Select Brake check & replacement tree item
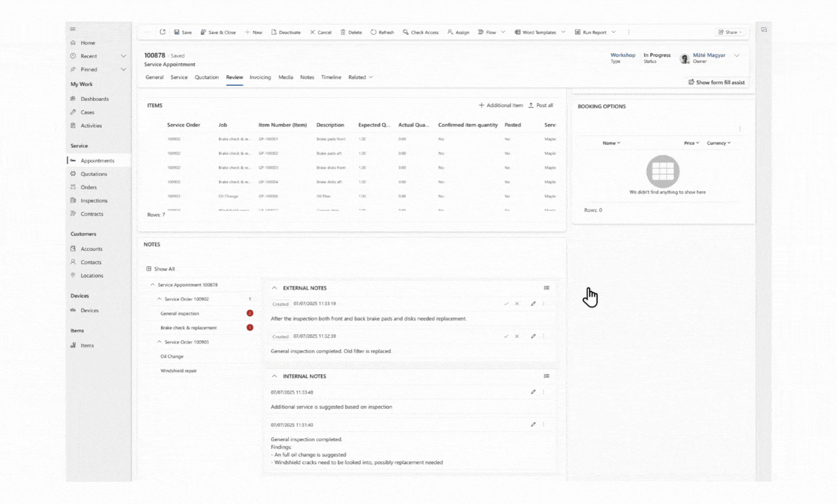The height and width of the screenshot is (504, 837). point(189,328)
